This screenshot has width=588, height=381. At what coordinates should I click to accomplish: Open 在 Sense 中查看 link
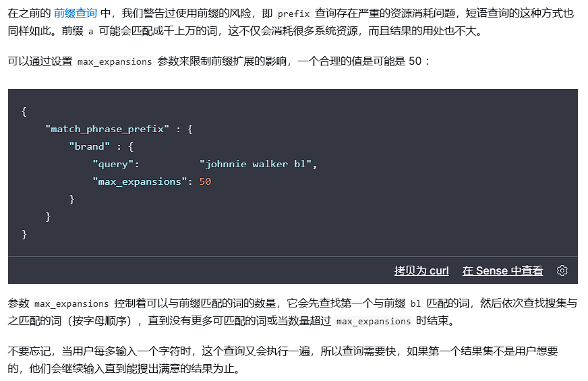click(x=502, y=270)
